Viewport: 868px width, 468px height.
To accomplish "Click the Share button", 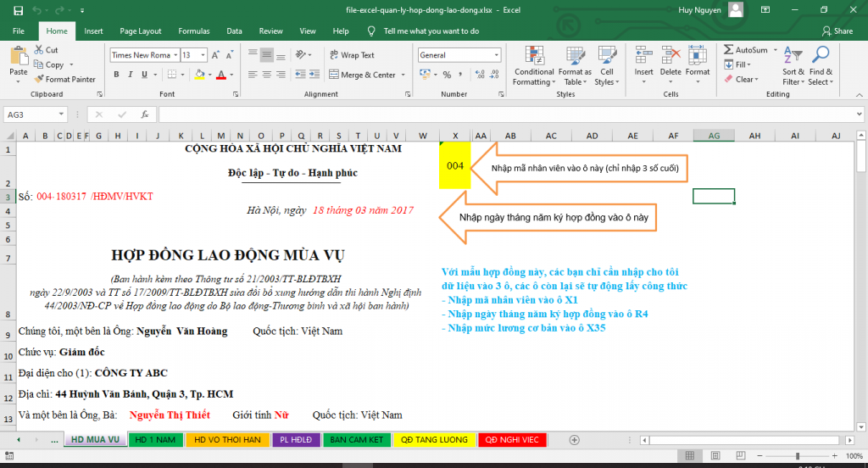I will coord(837,31).
